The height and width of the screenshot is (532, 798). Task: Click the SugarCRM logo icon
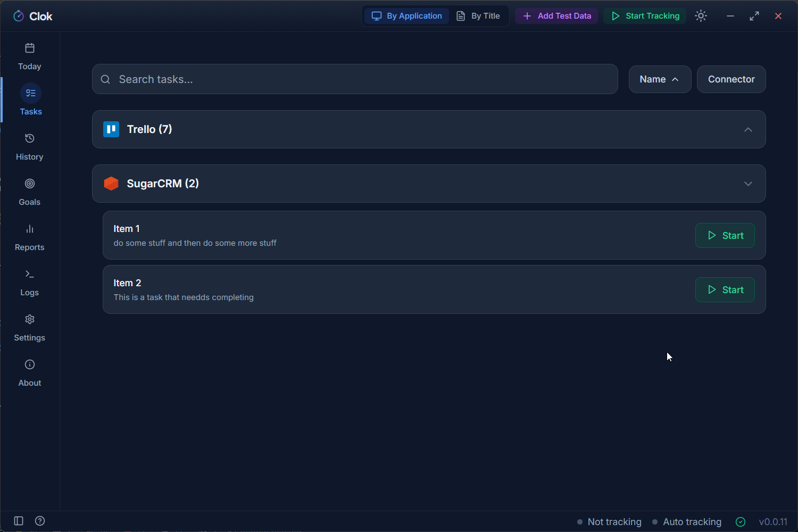(111, 184)
